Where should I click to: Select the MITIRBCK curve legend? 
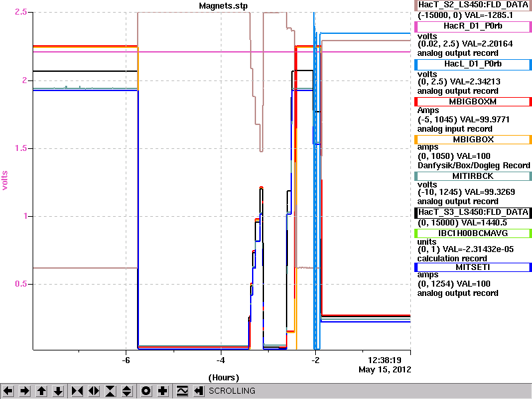pyautogui.click(x=473, y=176)
